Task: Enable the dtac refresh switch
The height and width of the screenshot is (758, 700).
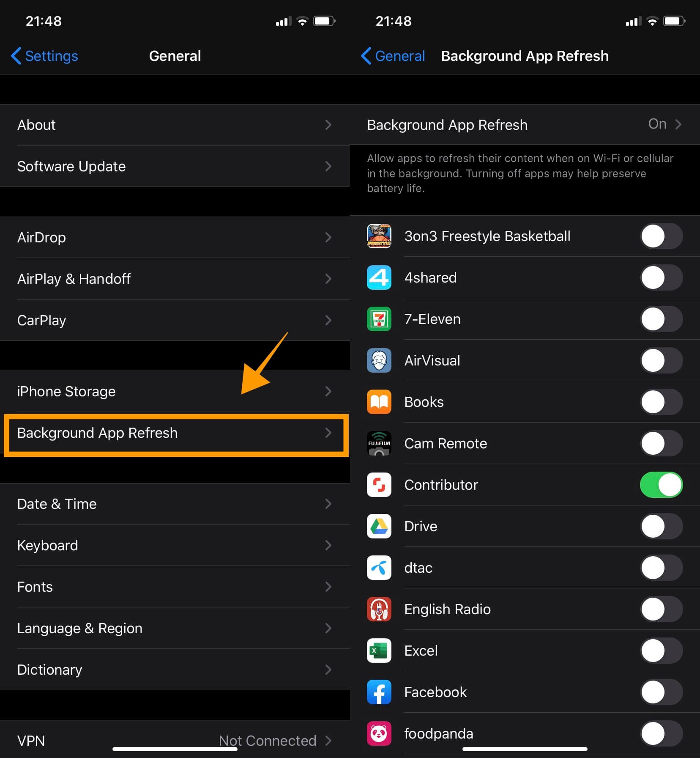Action: (x=661, y=568)
